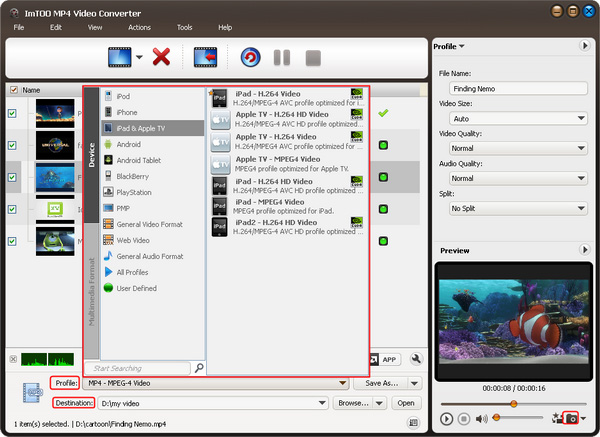Image resolution: width=600 pixels, height=437 pixels.
Task: Open the Edit menu
Action: [x=55, y=28]
